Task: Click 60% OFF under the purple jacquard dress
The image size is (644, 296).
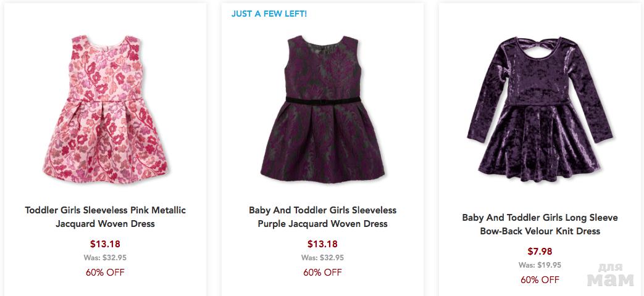Action: click(x=322, y=272)
